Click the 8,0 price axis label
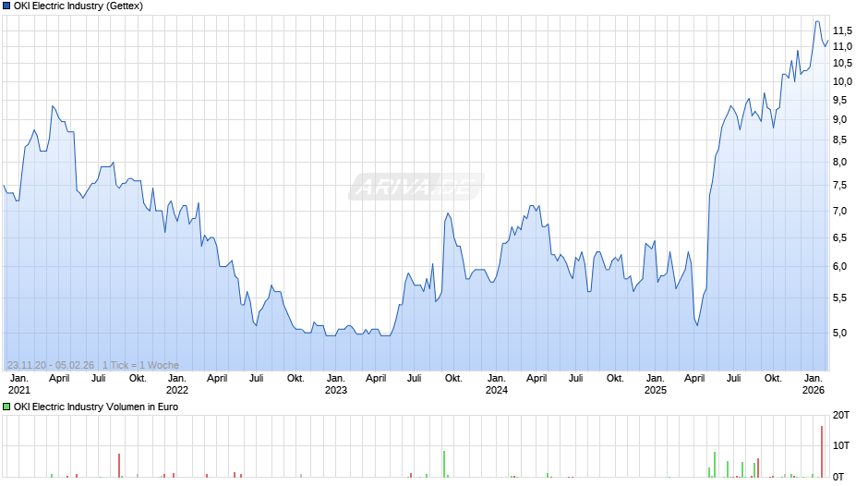 coord(839,163)
